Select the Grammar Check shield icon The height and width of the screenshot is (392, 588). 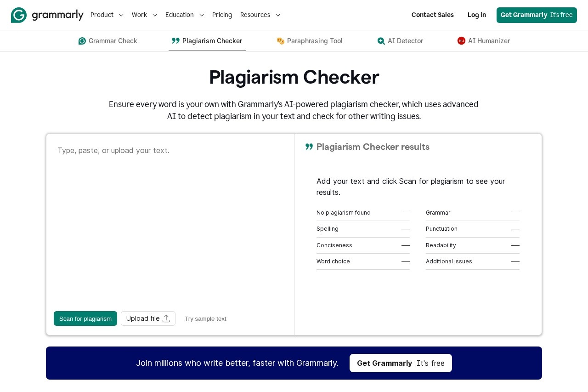82,41
